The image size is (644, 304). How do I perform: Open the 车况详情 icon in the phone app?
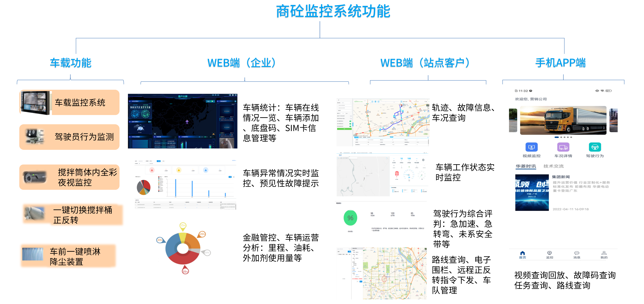coord(563,147)
